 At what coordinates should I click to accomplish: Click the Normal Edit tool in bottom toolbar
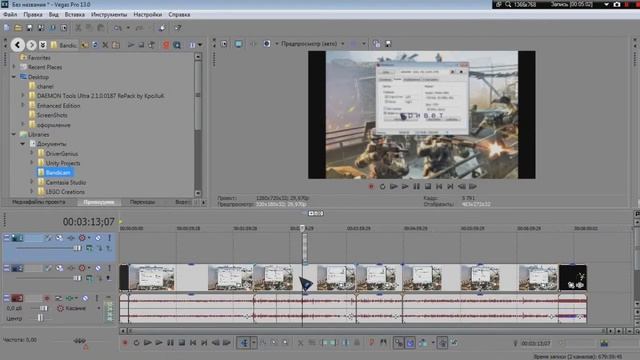pyautogui.click(x=244, y=343)
